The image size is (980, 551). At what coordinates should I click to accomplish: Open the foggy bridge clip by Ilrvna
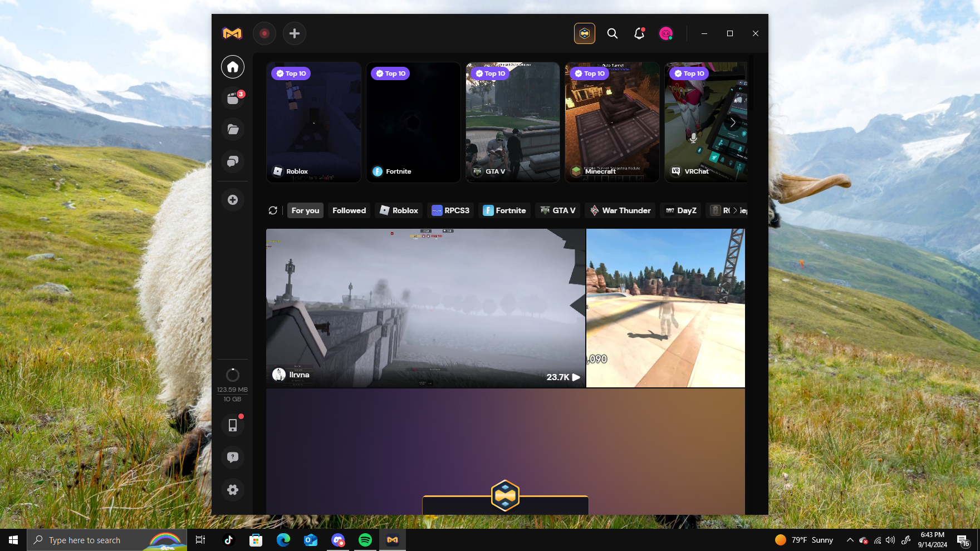pos(425,308)
